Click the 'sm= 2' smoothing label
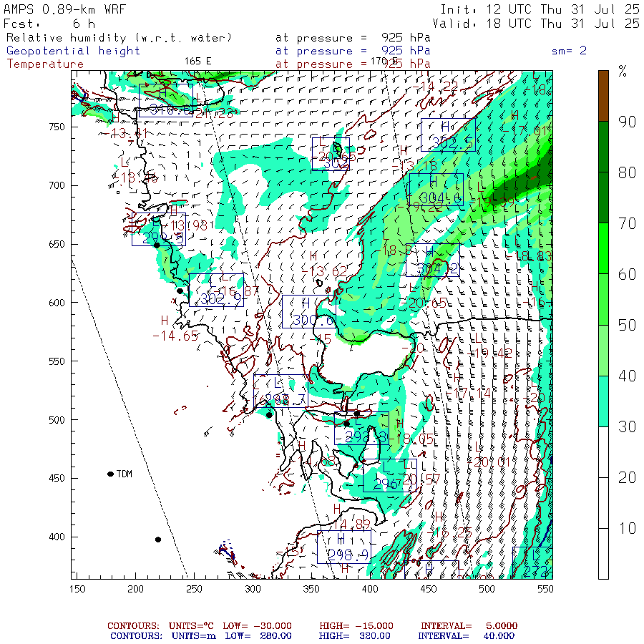The width and height of the screenshot is (644, 644). (x=569, y=51)
